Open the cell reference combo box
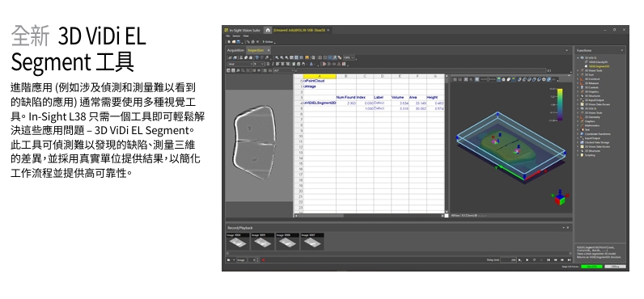This screenshot has height=299, width=644. [x=284, y=70]
